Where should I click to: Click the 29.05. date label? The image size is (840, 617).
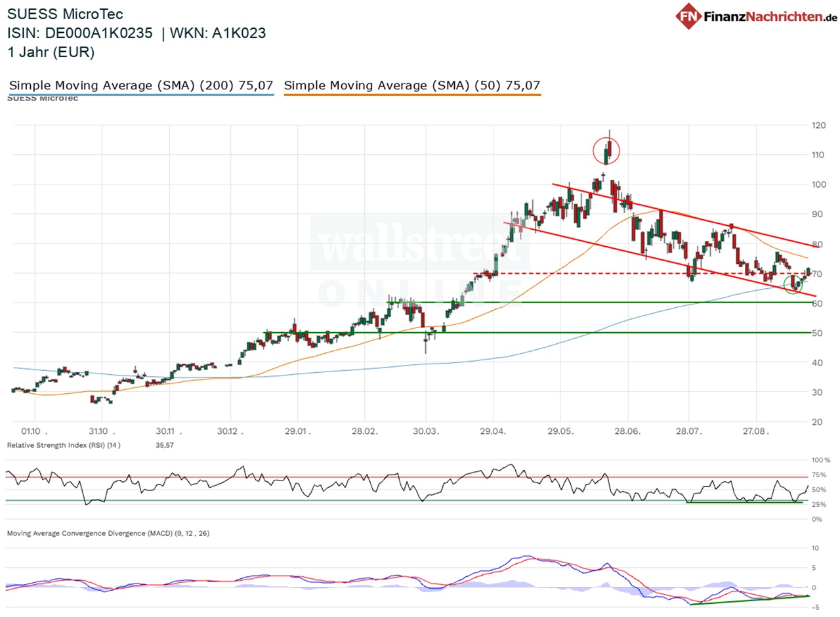coord(562,431)
